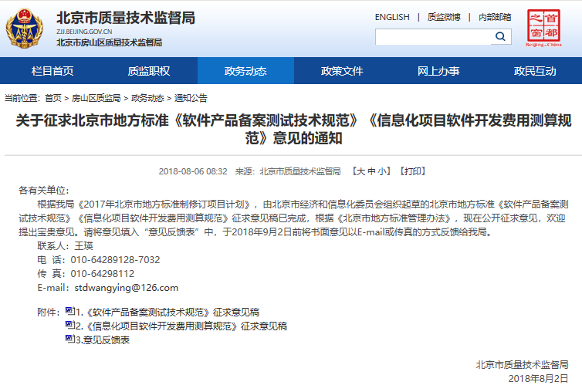Click the 打印 print button
582x392 pixels.
[414, 171]
